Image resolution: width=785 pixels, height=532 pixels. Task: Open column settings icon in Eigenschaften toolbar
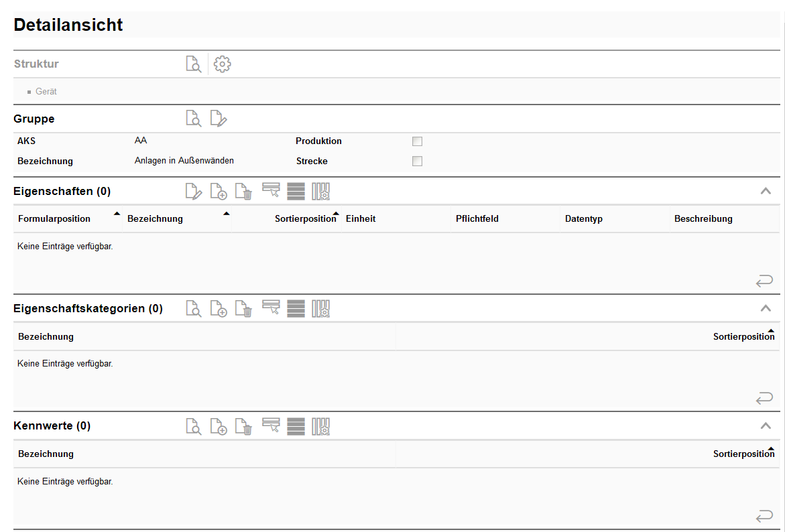coord(321,192)
